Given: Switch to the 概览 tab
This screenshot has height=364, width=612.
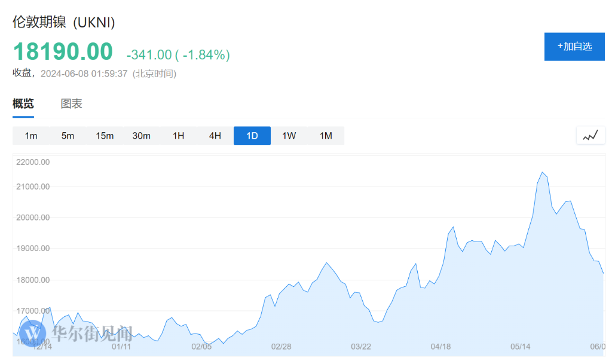Looking at the screenshot, I should pos(23,104).
